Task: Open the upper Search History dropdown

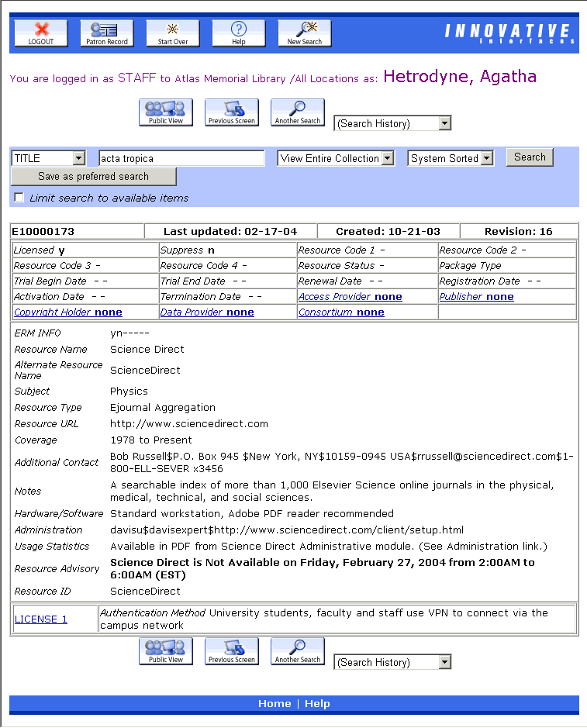Action: point(392,123)
